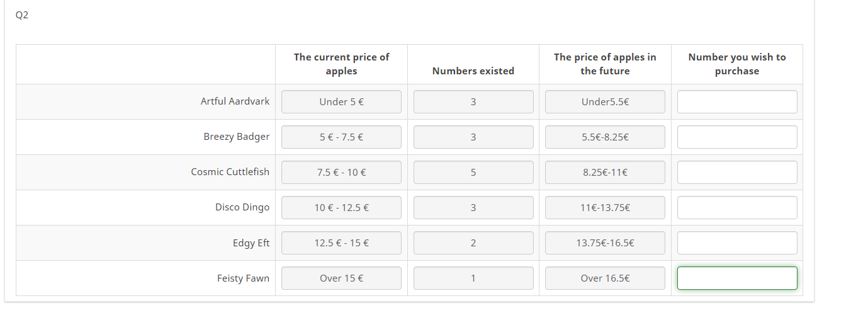Click purchase number field for Artful Aardvark
This screenshot has height=315, width=868.
(737, 102)
